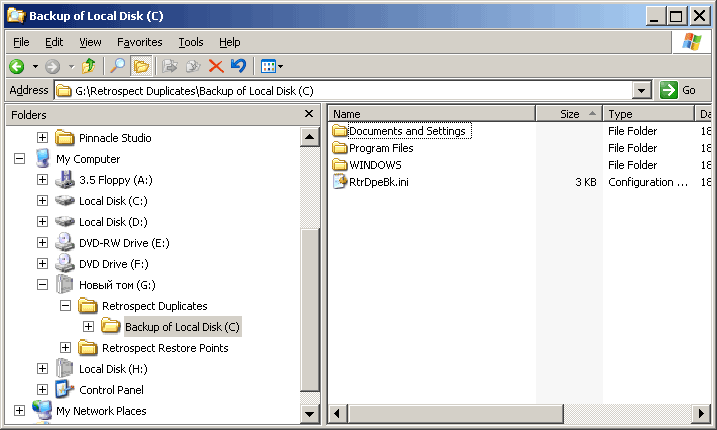Screen dimensions: 717x430
Task: Select the RtrDpeBk.ini file
Action: point(379,182)
